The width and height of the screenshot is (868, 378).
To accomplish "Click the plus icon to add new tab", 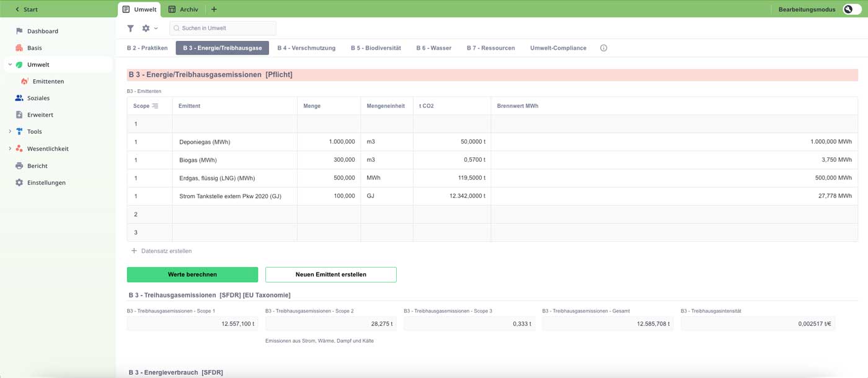I will coord(214,9).
